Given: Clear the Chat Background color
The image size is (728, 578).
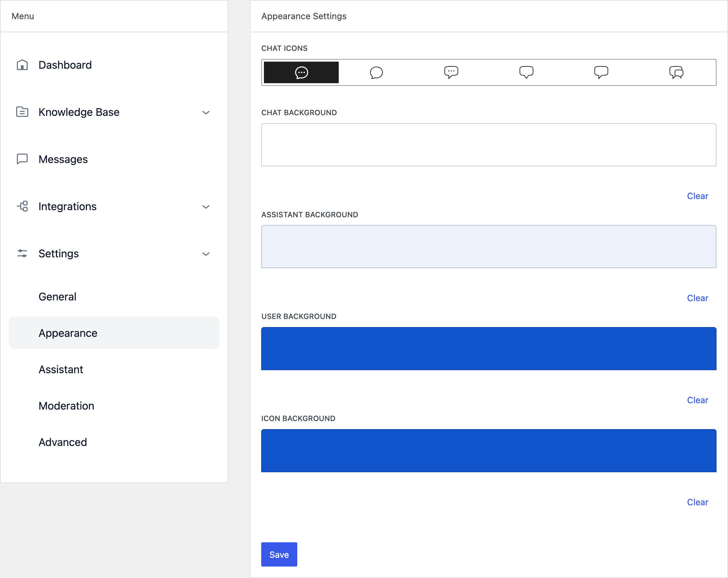Looking at the screenshot, I should (x=697, y=196).
